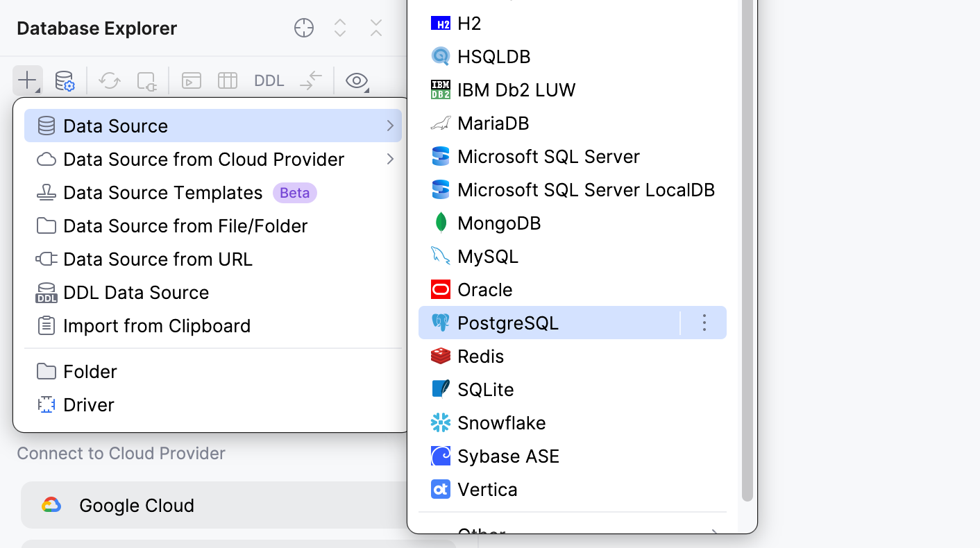Select Snowflake data source
Screen dimensions: 980x548
(573, 422)
